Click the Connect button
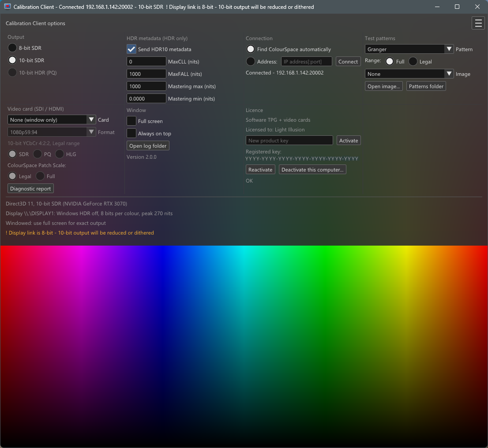Image resolution: width=488 pixels, height=448 pixels. point(348,61)
